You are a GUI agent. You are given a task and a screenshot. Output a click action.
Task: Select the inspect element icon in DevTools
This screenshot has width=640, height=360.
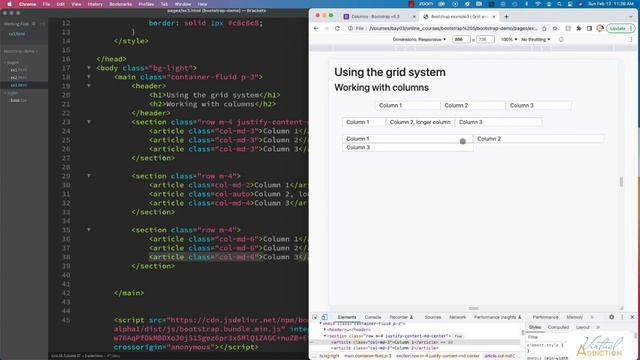[x=315, y=317]
